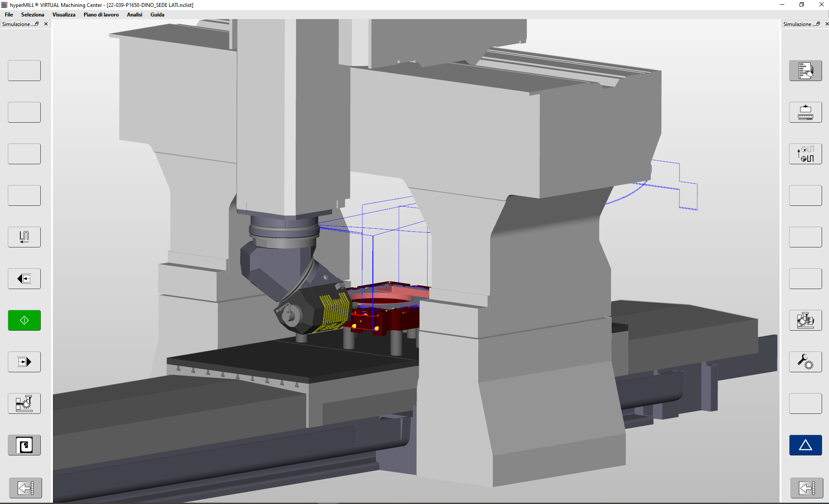Click the load workpiece icon in right panel
This screenshot has width=829, height=504.
(x=806, y=112)
